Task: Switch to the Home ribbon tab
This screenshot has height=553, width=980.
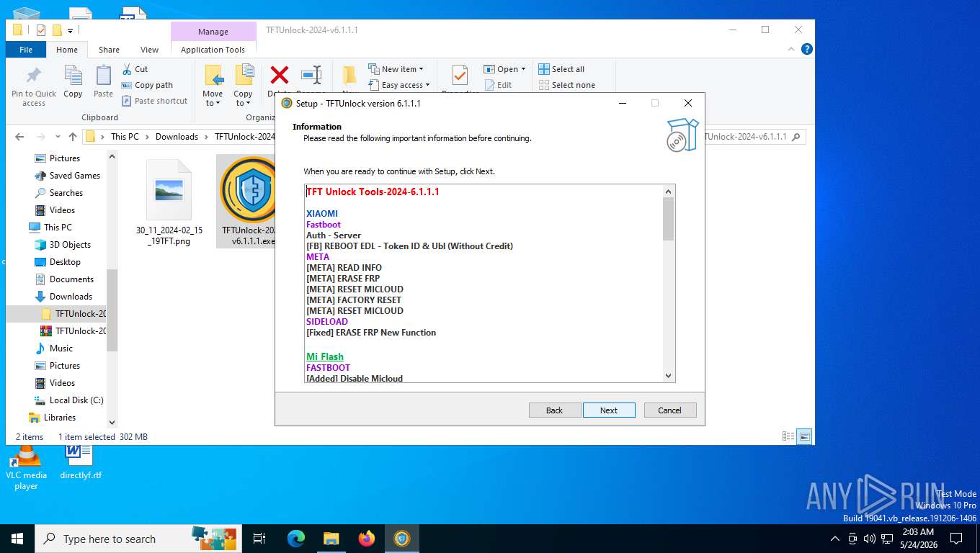Action: pyautogui.click(x=67, y=50)
